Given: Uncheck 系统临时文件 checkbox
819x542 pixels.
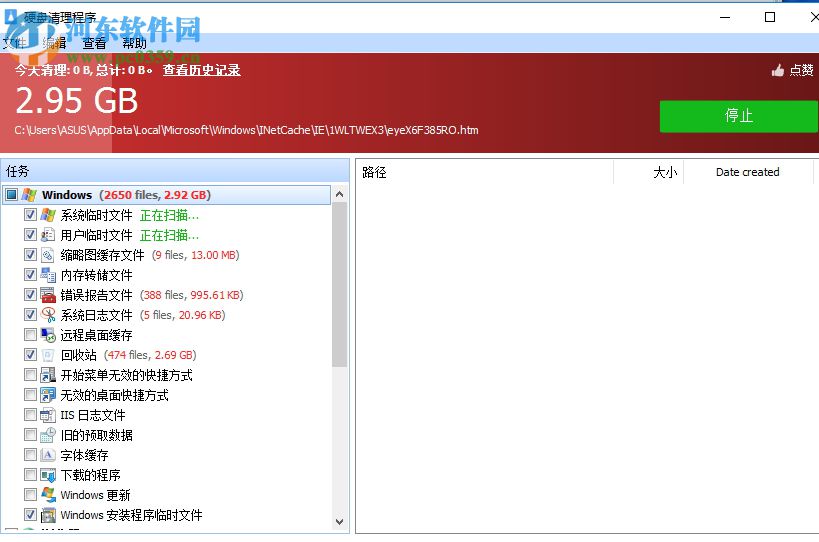Looking at the screenshot, I should [x=30, y=215].
